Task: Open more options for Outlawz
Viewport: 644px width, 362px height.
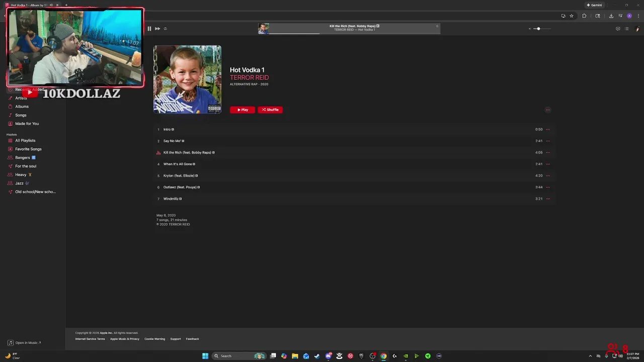Action: tap(548, 187)
